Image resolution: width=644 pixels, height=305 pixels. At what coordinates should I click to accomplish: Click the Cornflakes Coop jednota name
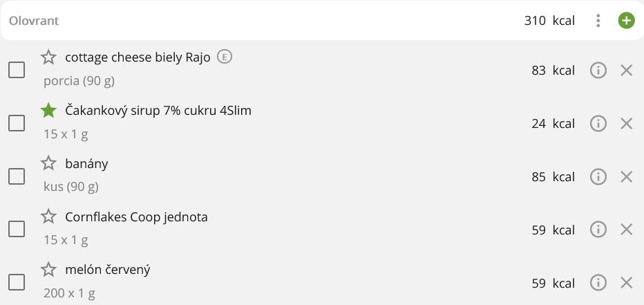click(x=136, y=217)
